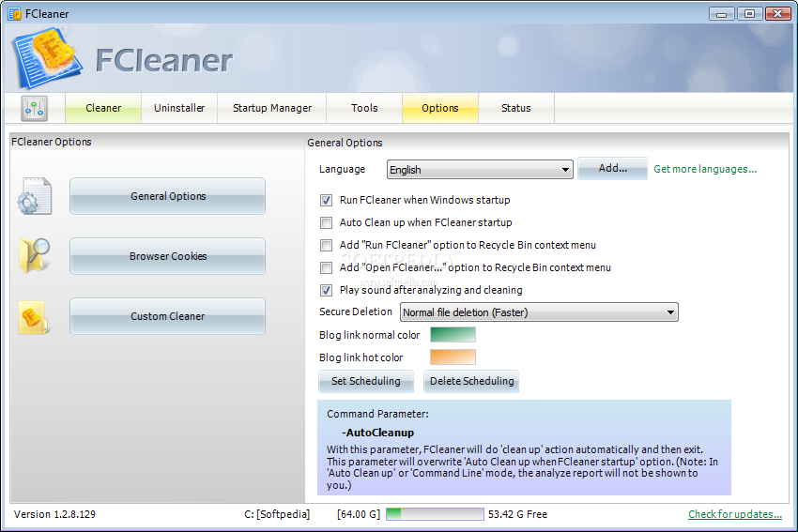This screenshot has width=798, height=532.
Task: Pick the Blog link normal color swatch
Action: pos(453,335)
